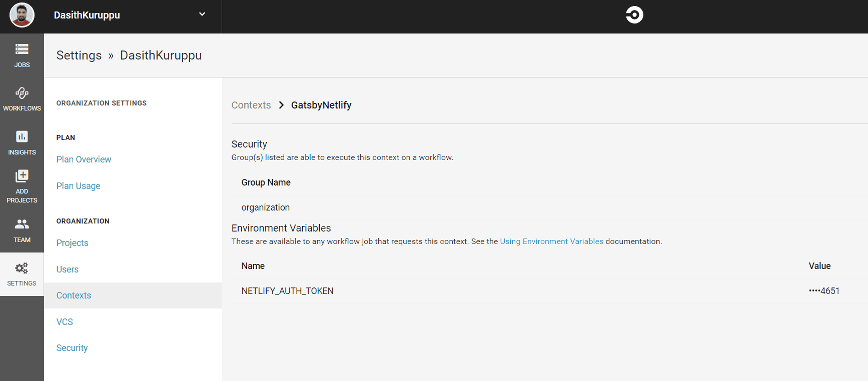Screen dimensions: 868x381
Task: Select Contexts in organization menu
Action: 133,295
